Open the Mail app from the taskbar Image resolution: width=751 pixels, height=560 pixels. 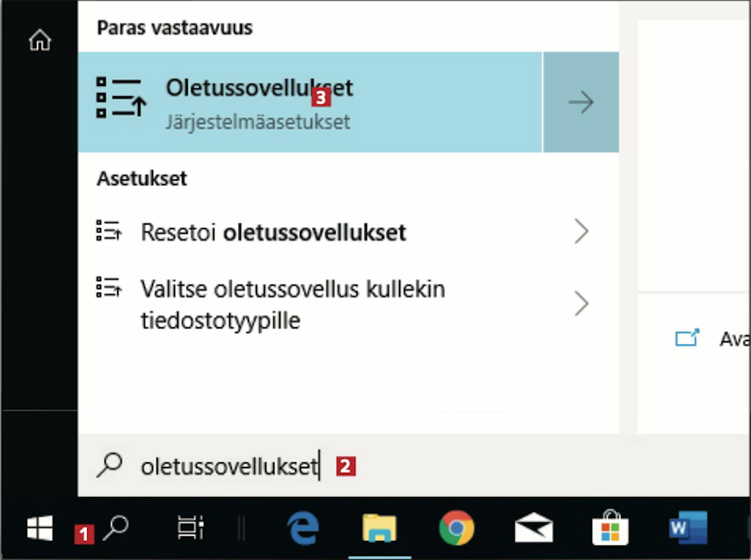click(534, 528)
